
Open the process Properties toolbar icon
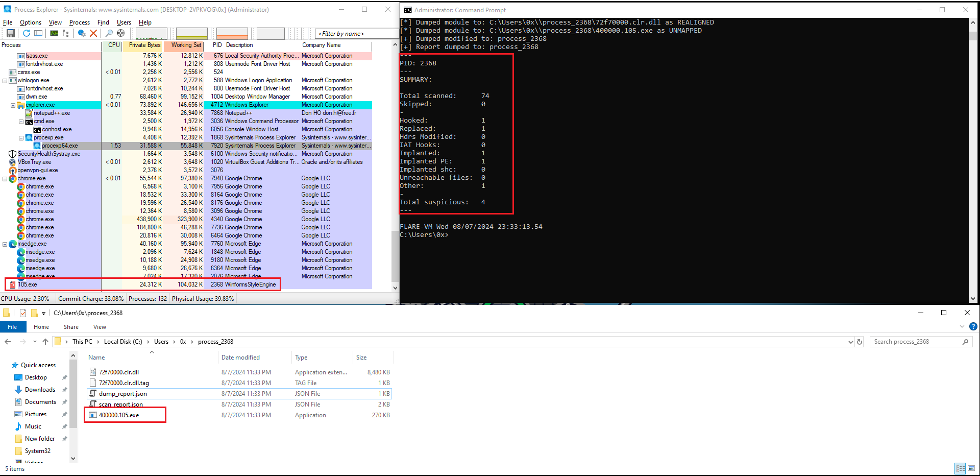[x=81, y=33]
